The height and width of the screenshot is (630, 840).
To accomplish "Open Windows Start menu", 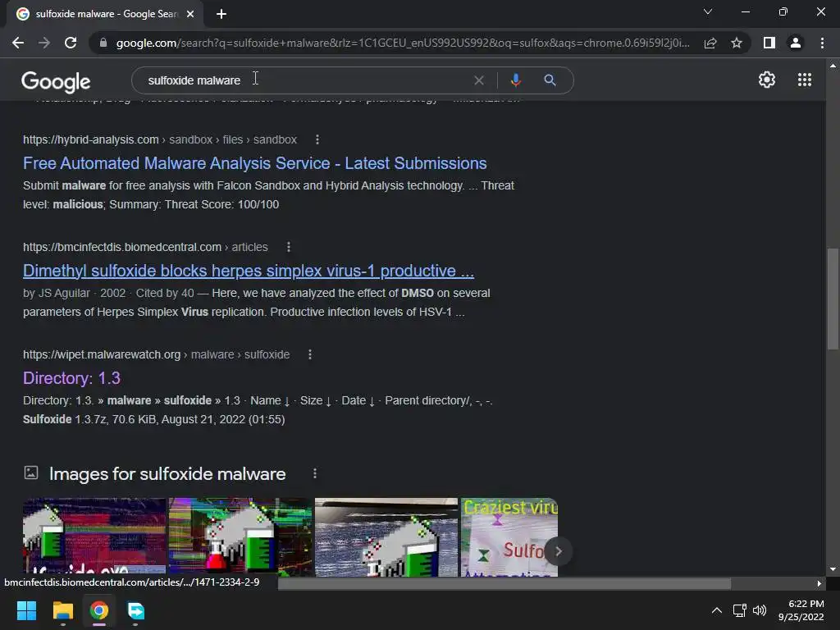I will pos(26,610).
